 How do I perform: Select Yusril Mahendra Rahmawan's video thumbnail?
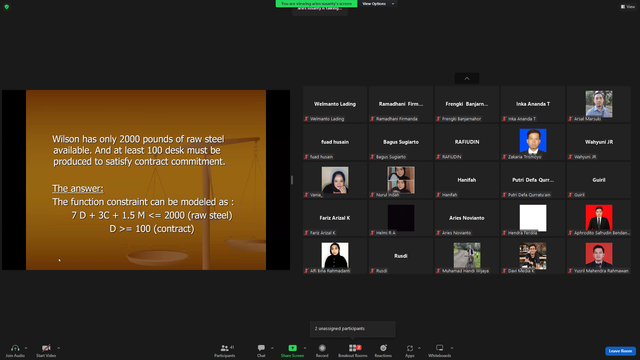point(599,256)
